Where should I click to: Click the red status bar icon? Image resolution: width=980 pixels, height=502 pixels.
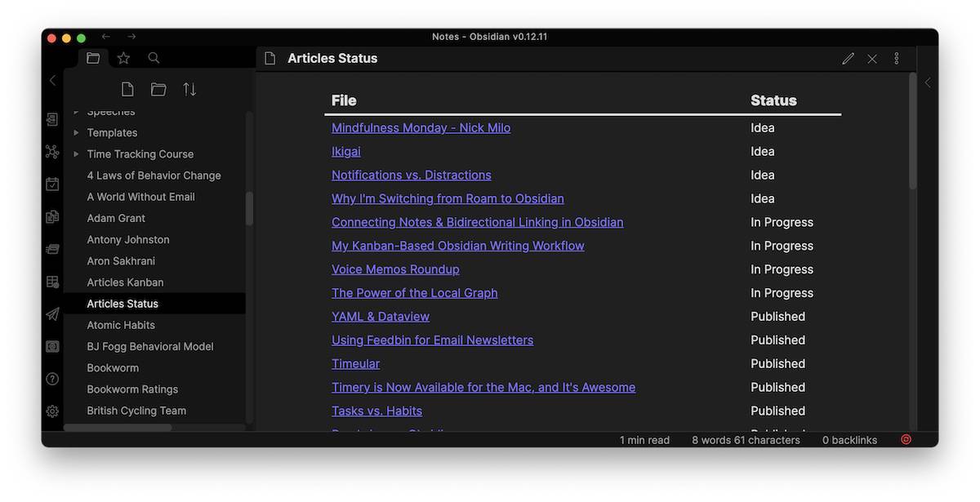(x=906, y=439)
